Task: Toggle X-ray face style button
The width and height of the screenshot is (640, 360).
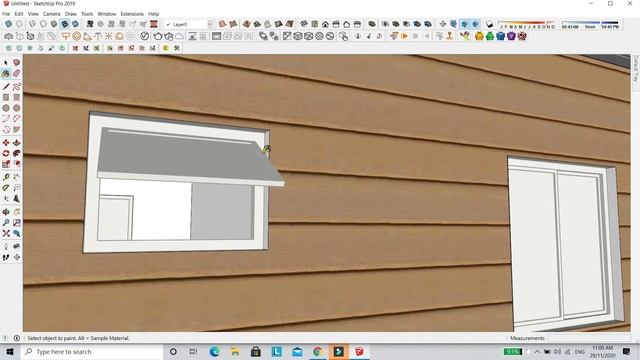Action: pos(9,24)
